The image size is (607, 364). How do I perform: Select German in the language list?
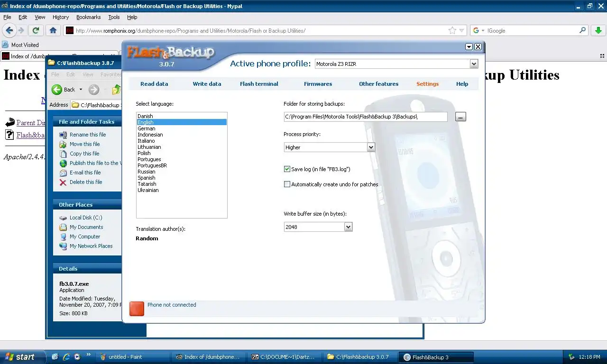[x=181, y=128]
